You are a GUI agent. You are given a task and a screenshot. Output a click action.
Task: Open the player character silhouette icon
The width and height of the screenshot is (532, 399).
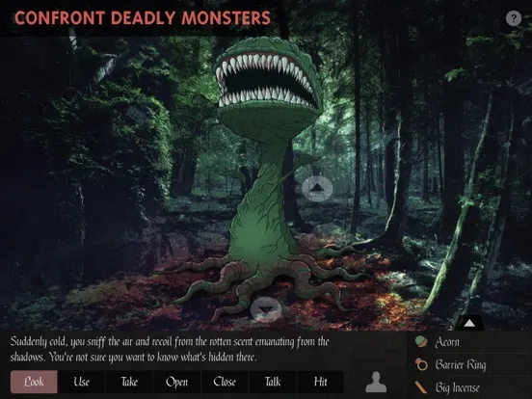[x=376, y=382]
